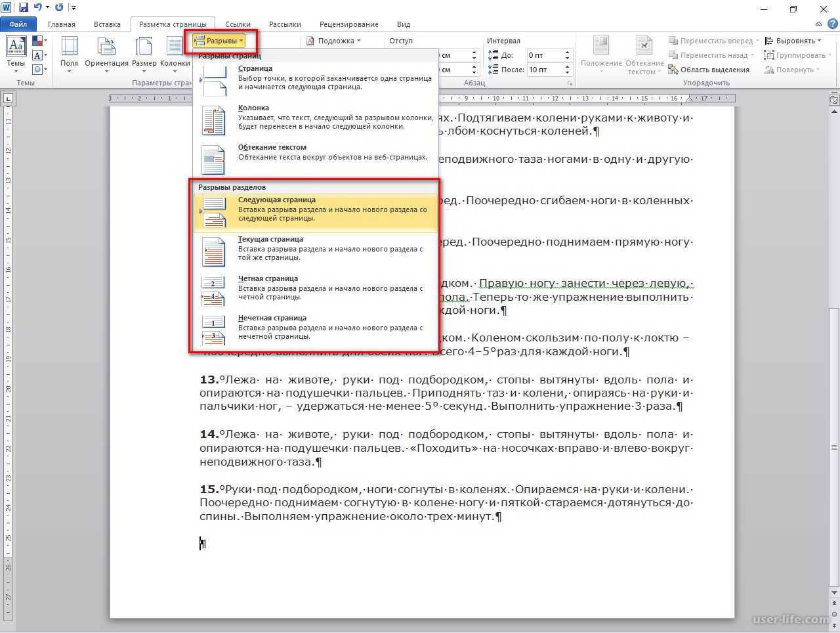Switch to the Ссылки tab

point(238,24)
